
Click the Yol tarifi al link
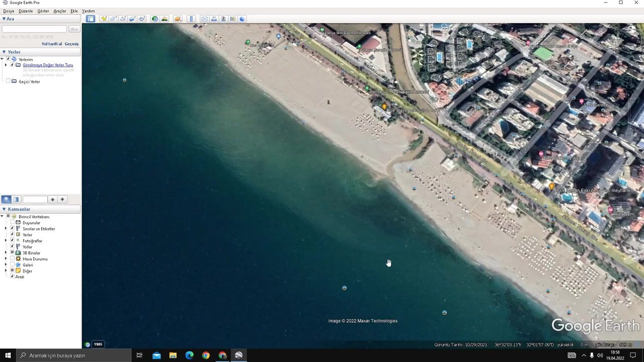(x=51, y=44)
